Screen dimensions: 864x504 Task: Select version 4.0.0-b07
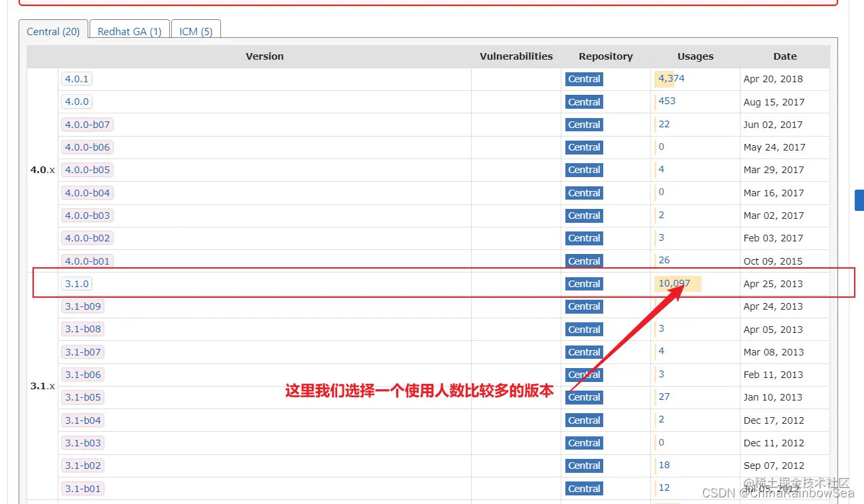coord(87,124)
